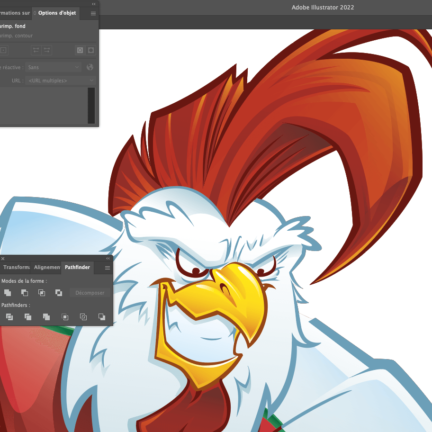Click the Décomposer button
This screenshot has width=432, height=432.
coord(90,293)
